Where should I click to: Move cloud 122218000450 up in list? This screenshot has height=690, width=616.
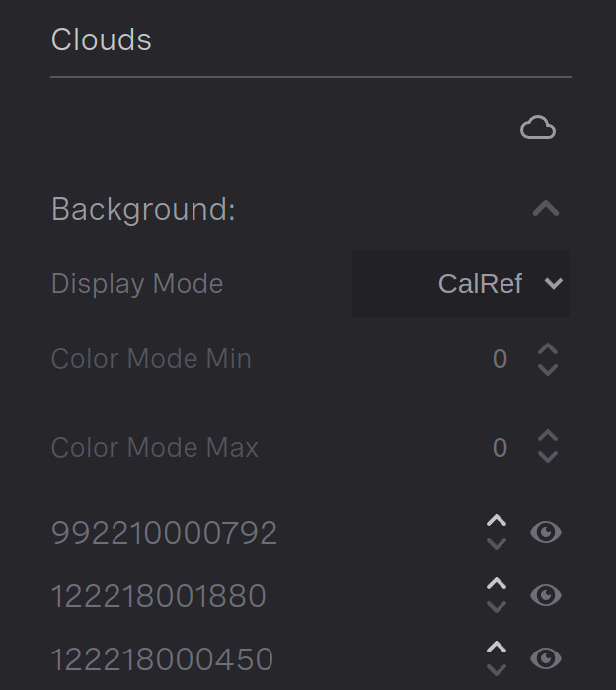[497, 647]
